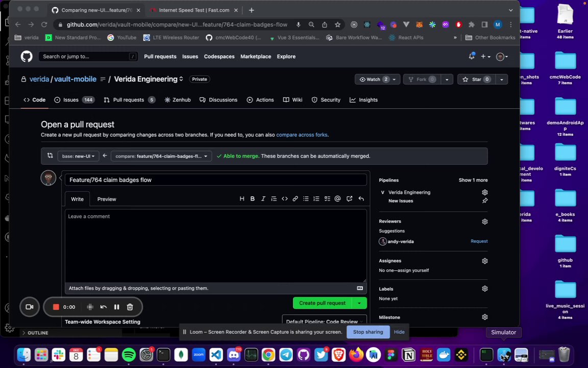Click Show 1 more pipelines
Screen dimensions: 588x368
coord(473,180)
